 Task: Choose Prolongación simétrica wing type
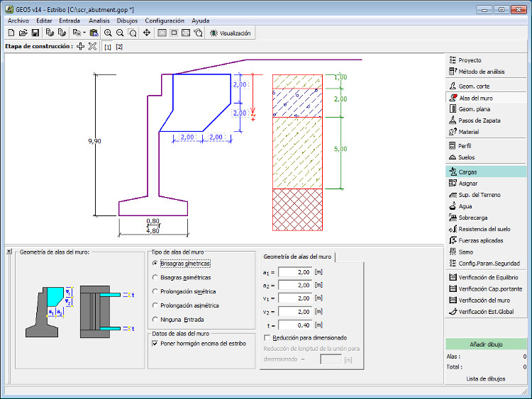(x=155, y=291)
